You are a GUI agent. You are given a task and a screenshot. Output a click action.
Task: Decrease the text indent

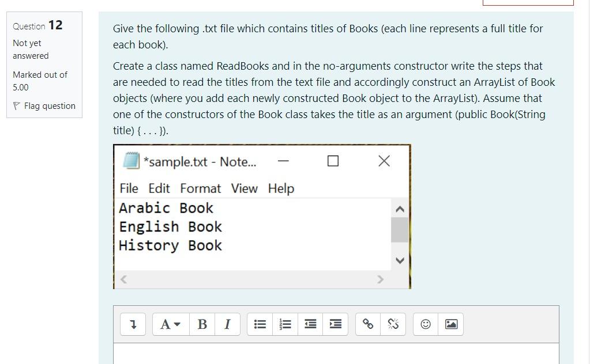pos(310,324)
